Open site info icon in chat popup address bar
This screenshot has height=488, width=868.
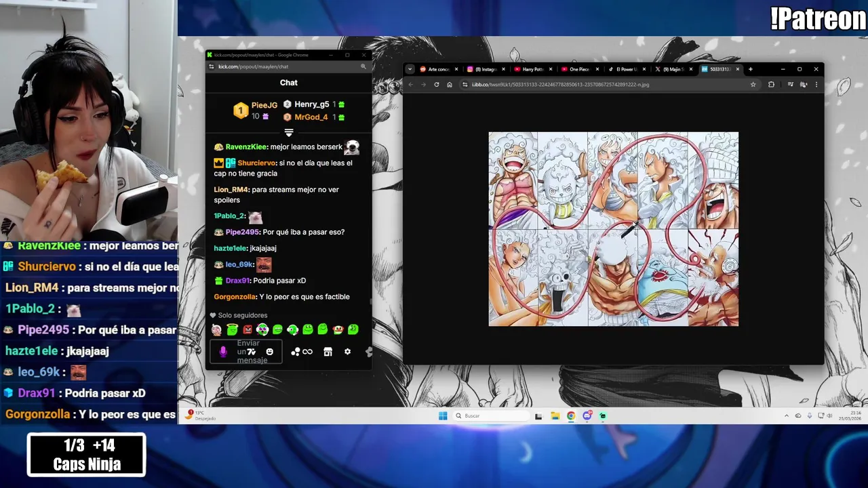point(212,66)
